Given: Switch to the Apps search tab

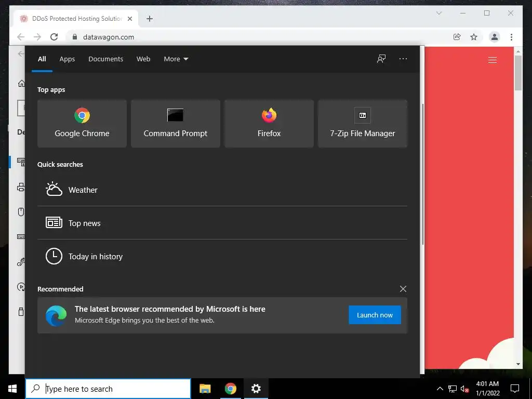Looking at the screenshot, I should [67, 59].
